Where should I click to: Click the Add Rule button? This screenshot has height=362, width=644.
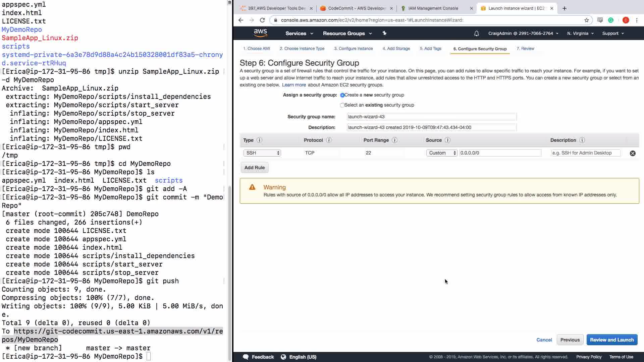click(255, 168)
